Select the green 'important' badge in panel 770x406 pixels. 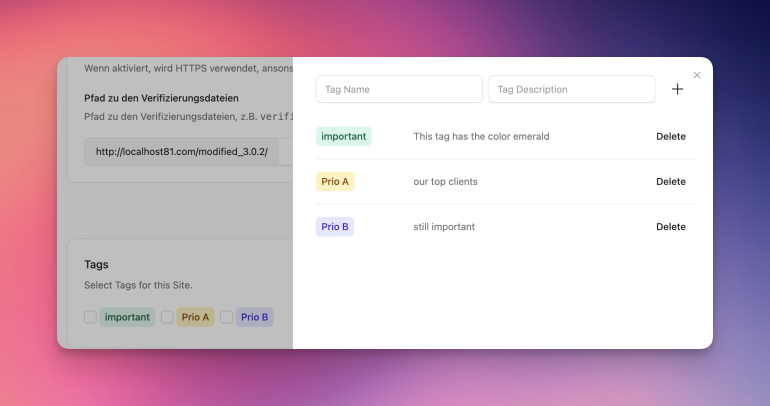click(344, 136)
